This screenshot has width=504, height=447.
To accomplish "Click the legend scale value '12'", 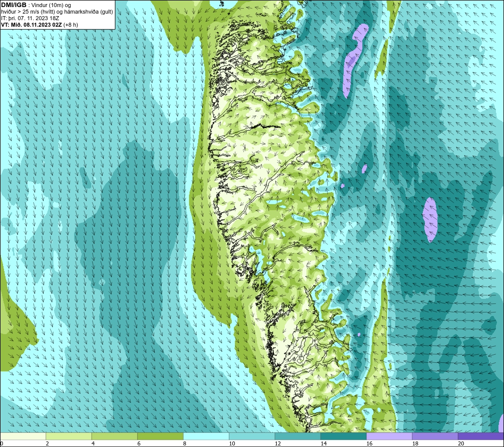I will (278, 443).
